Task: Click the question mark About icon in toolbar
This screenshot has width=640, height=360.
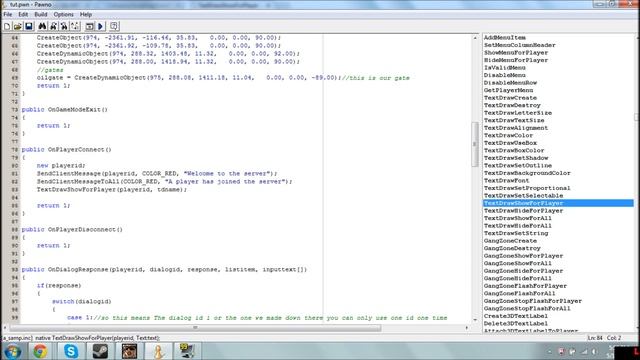Action: point(114,27)
